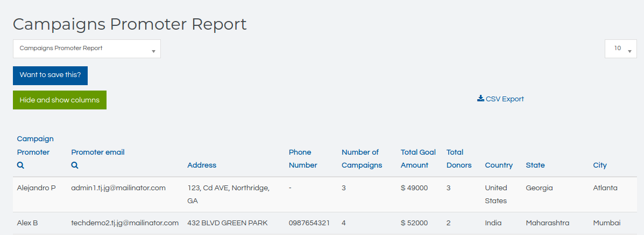644x235 pixels.
Task: Click the CSV Export download icon
Action: point(480,99)
